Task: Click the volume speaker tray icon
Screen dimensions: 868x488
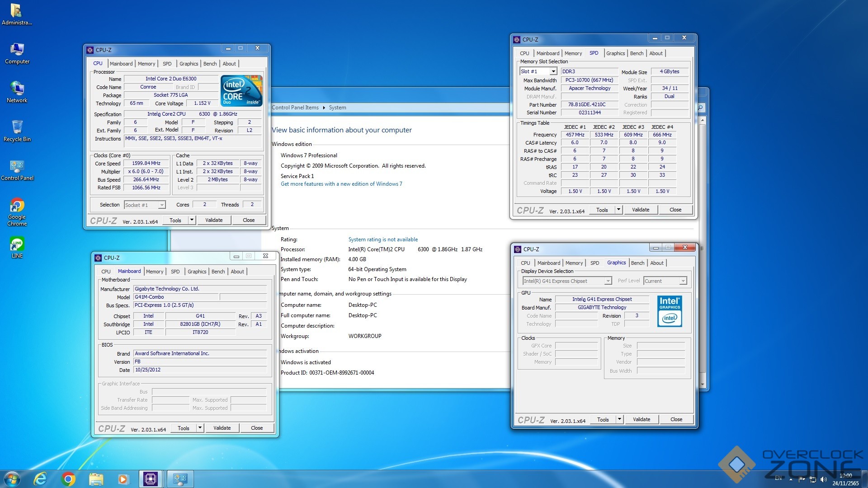Action: click(823, 479)
